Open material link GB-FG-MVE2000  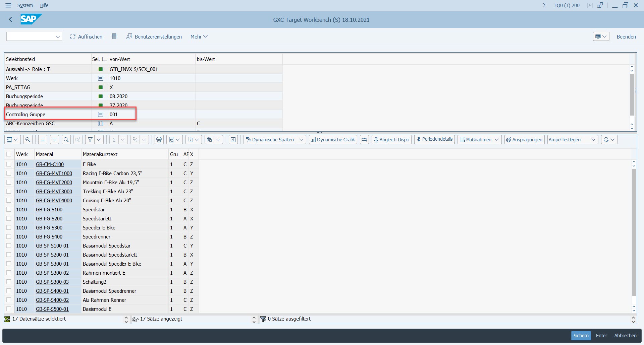coord(54,182)
